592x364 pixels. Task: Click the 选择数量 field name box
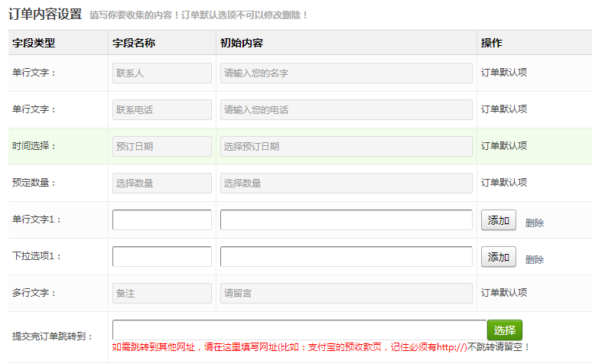pyautogui.click(x=162, y=183)
